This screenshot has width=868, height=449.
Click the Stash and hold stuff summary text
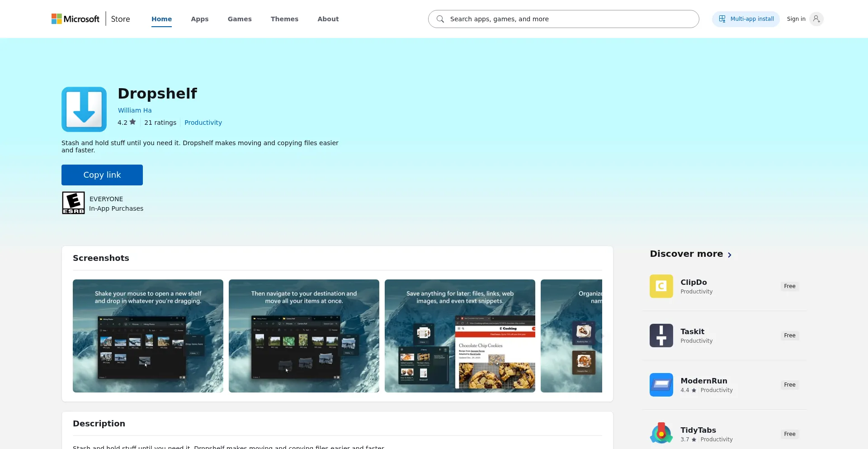pyautogui.click(x=200, y=147)
